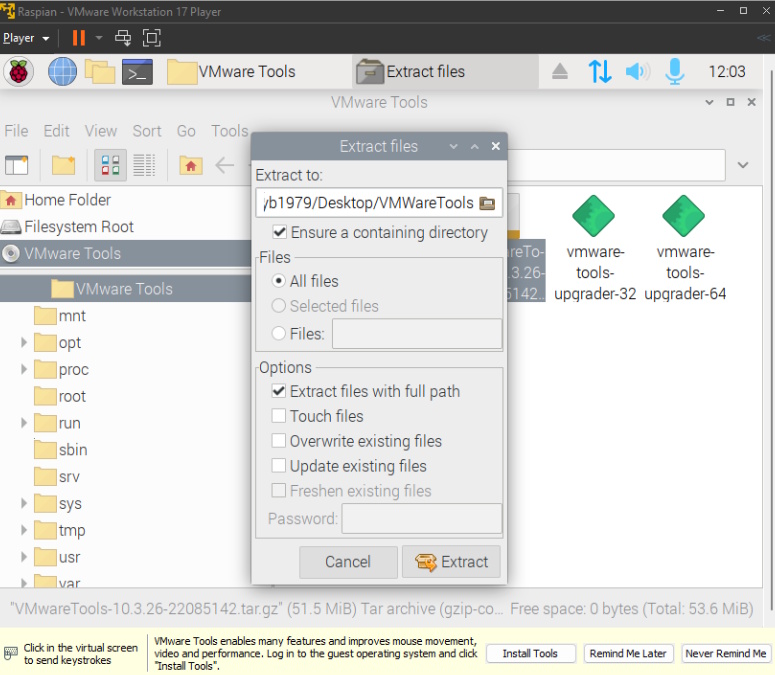The width and height of the screenshot is (775, 675).
Task: Click the volume speaker icon
Action: (x=637, y=71)
